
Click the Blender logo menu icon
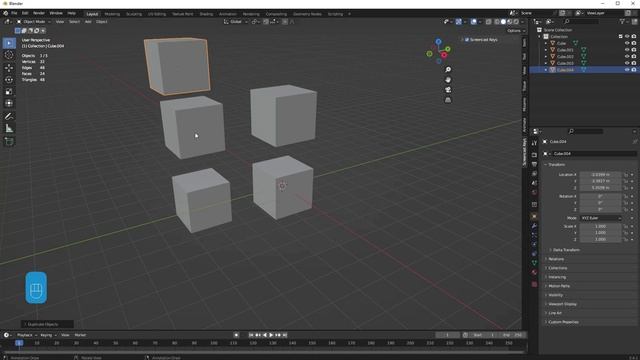click(5, 13)
